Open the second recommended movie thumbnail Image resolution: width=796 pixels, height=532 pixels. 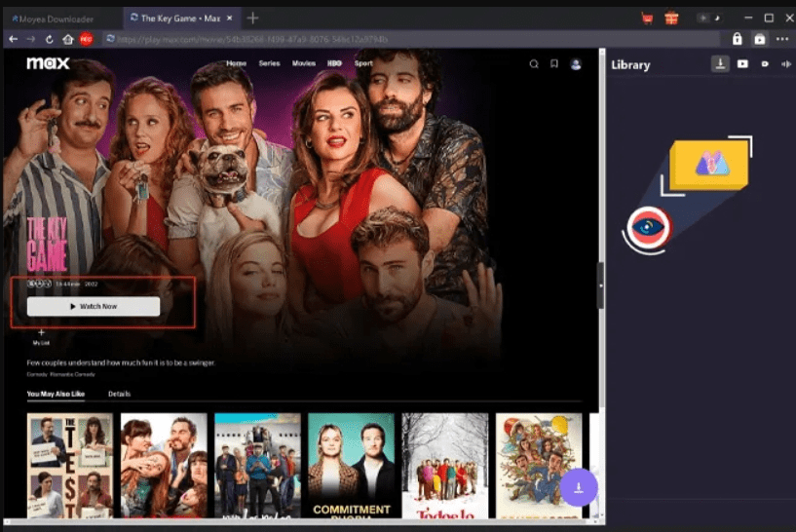pos(164,466)
